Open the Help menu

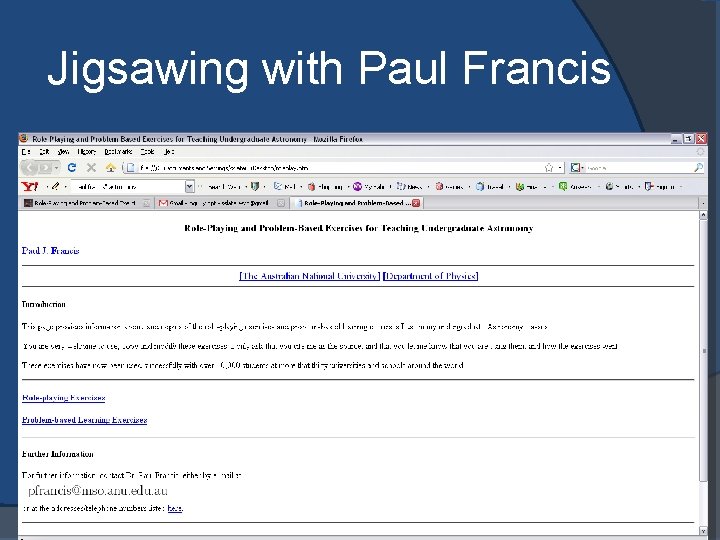(169, 152)
